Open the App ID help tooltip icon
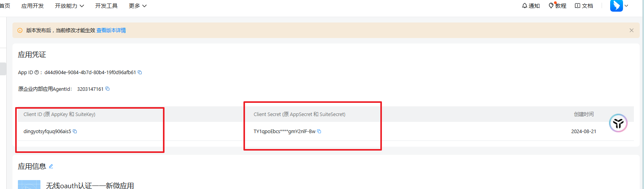The image size is (644, 189). pyautogui.click(x=37, y=73)
